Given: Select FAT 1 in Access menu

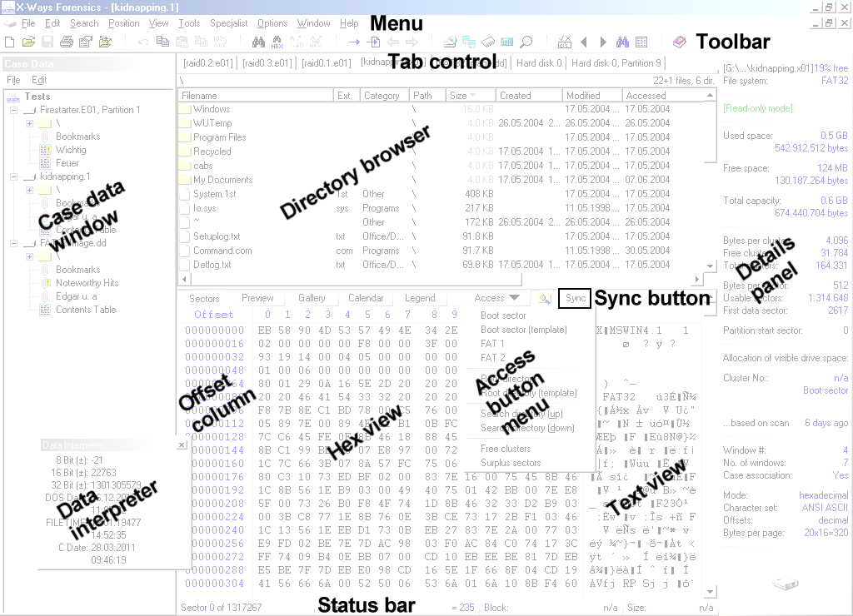Looking at the screenshot, I should pos(492,344).
